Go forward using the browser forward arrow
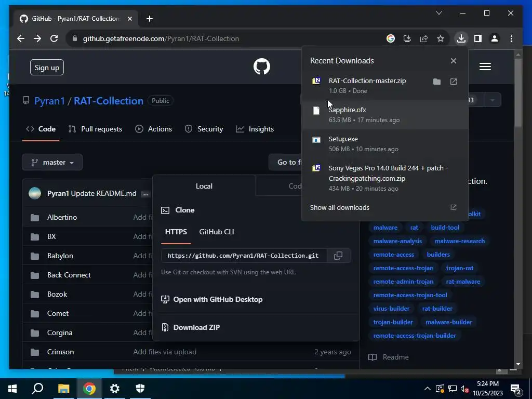532x399 pixels. tap(37, 38)
